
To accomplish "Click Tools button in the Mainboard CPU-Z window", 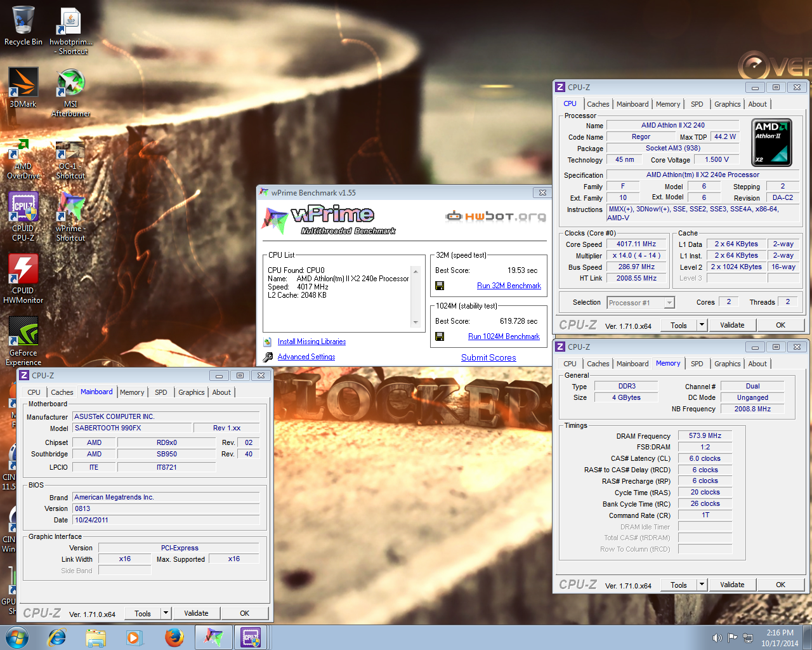I will click(x=143, y=613).
